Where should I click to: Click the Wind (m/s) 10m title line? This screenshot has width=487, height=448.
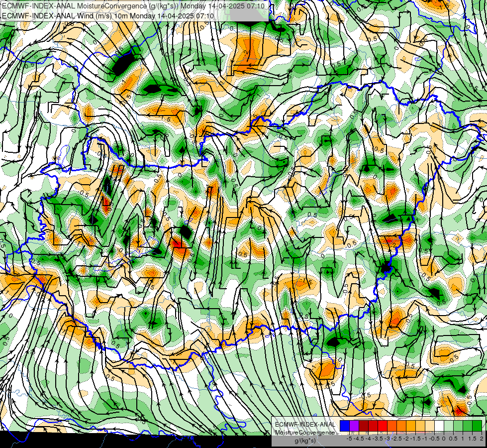(x=108, y=15)
